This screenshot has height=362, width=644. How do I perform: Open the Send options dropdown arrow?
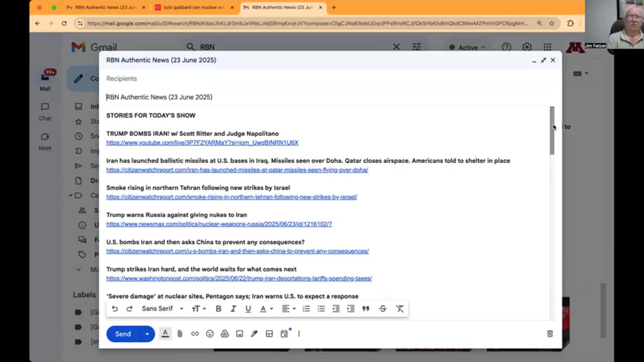(x=147, y=334)
